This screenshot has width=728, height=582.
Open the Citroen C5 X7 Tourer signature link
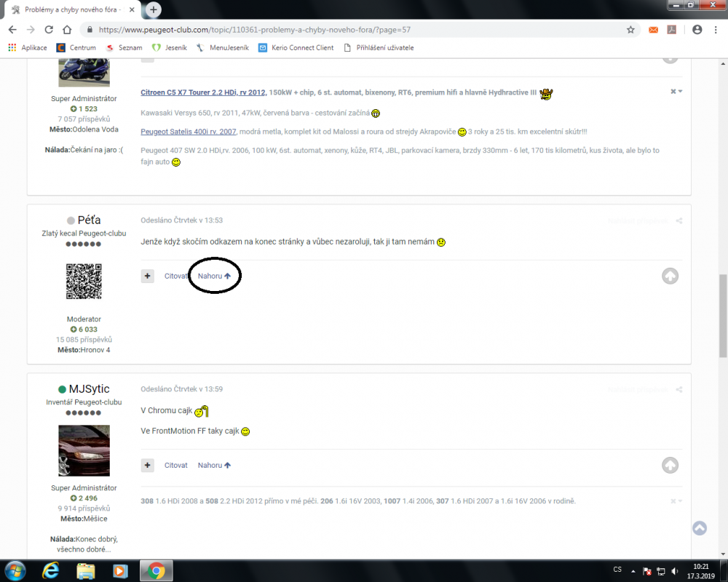click(203, 92)
